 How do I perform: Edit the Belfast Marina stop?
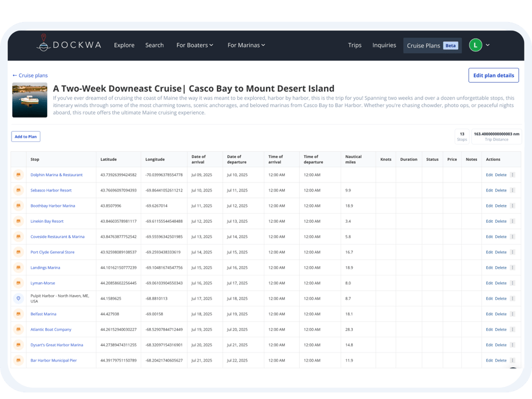coord(489,314)
